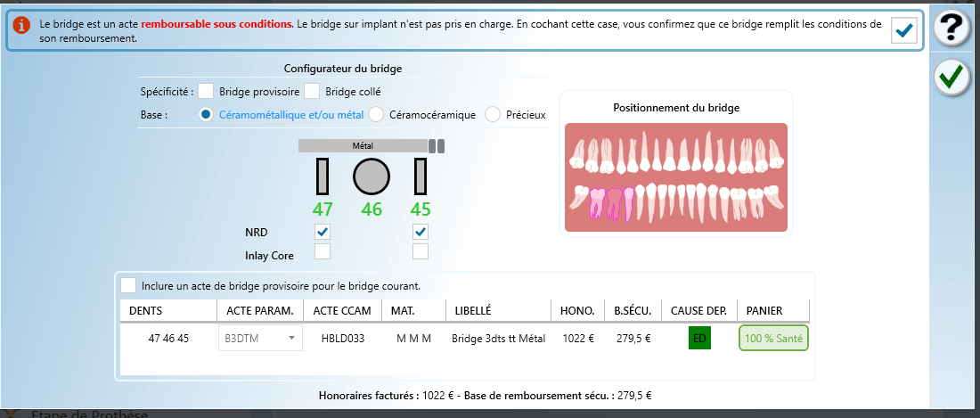Open the B3DTM acte param dropdown
Screen dimensions: 980x418
(x=260, y=339)
